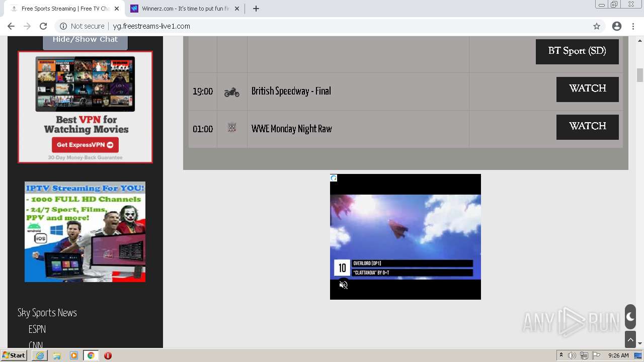Open the Chrome profile menu
Viewport: 644px width, 362px height.
617,26
